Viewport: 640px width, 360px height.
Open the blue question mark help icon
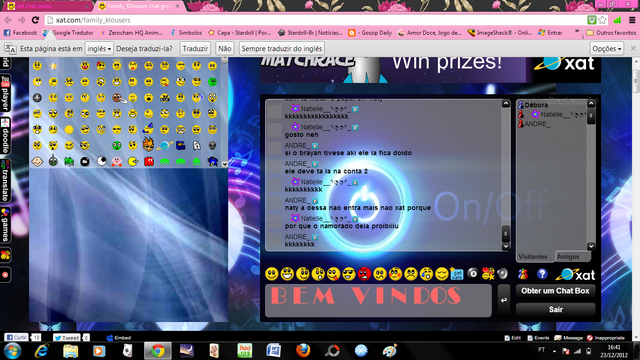point(542,274)
